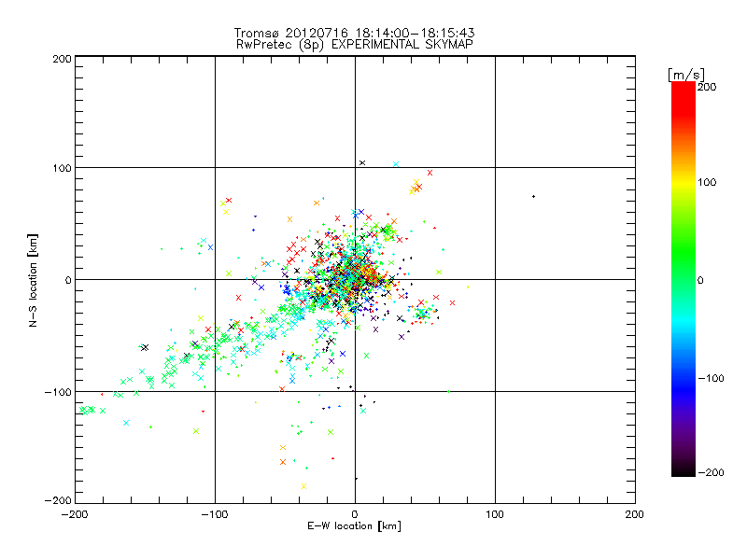The height and width of the screenshot is (560, 747).
Task: Click the velocity colorbar gradient
Action: [684, 279]
